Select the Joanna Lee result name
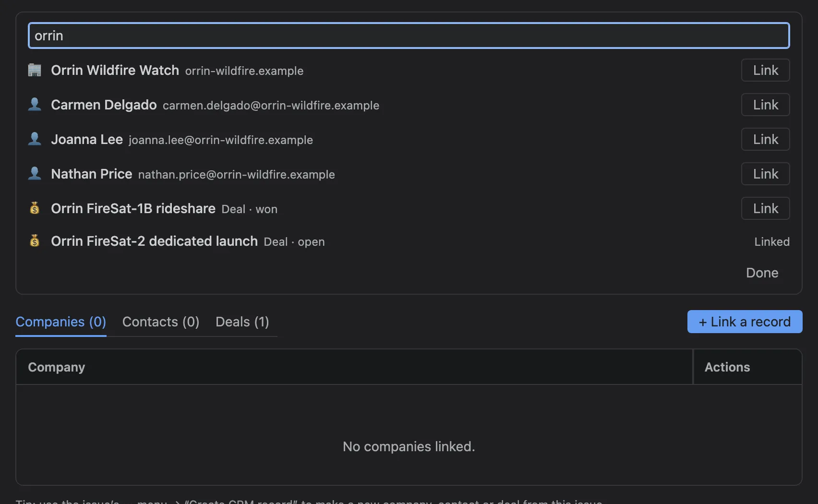This screenshot has width=818, height=504. [x=87, y=139]
